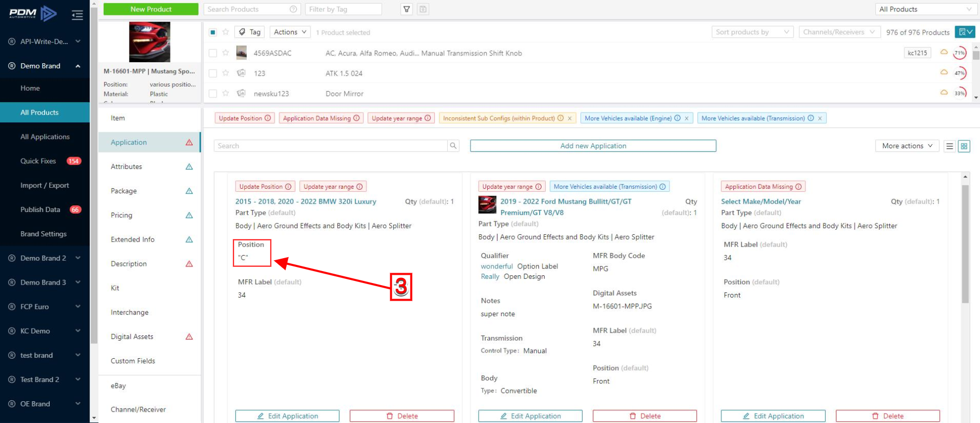The width and height of the screenshot is (980, 423).
Task: Open Sort products by dropdown
Action: pyautogui.click(x=752, y=32)
